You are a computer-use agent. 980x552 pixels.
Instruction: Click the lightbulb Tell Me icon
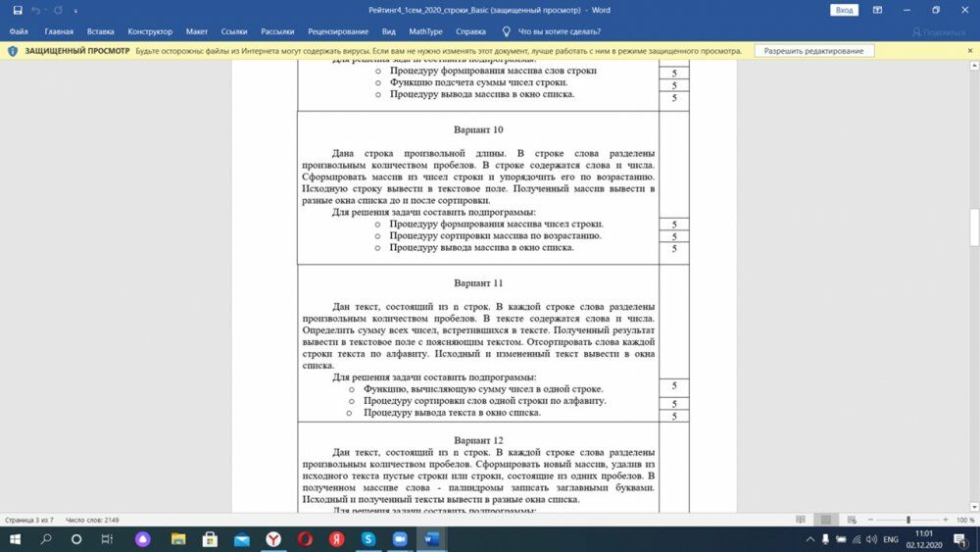(507, 31)
